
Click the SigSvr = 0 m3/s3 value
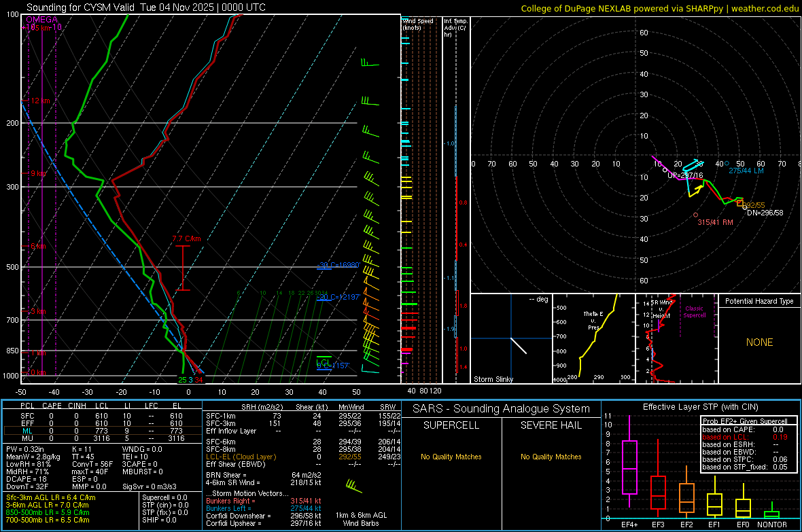click(x=150, y=486)
